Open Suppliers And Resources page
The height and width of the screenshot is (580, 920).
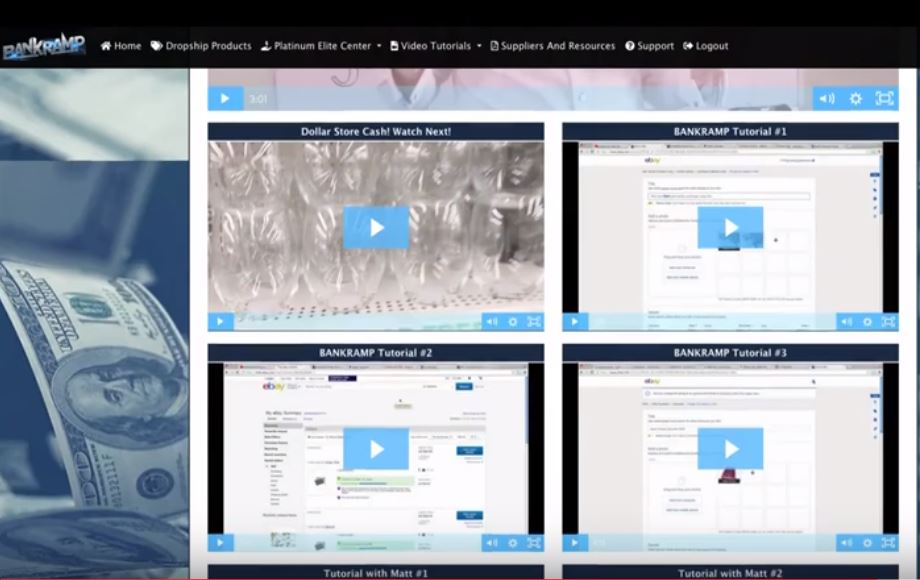click(553, 46)
